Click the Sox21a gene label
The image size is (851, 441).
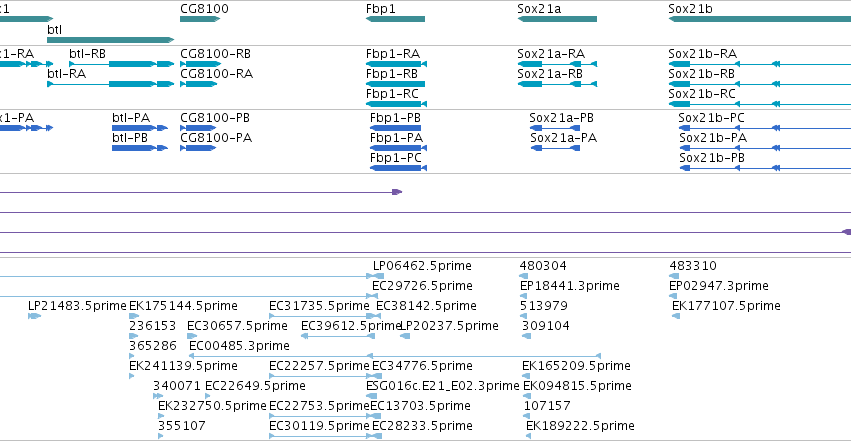tap(539, 9)
